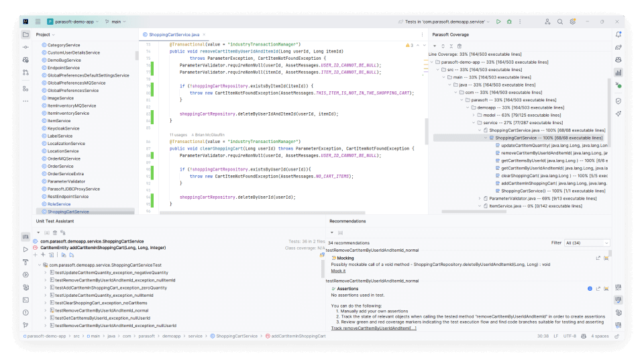Select testGetCartItemsByUserId_exception_nullUserId test
Screen dimensions: 644x364
click(x=103, y=318)
